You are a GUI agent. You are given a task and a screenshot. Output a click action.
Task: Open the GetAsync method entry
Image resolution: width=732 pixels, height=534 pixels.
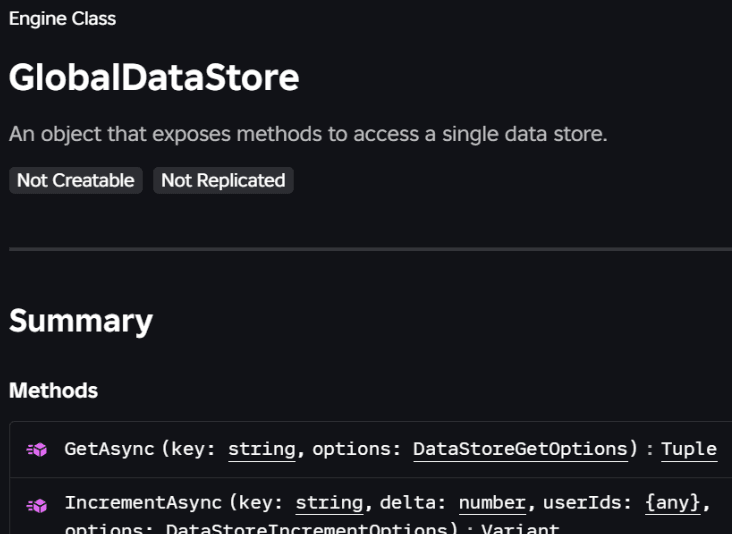109,449
